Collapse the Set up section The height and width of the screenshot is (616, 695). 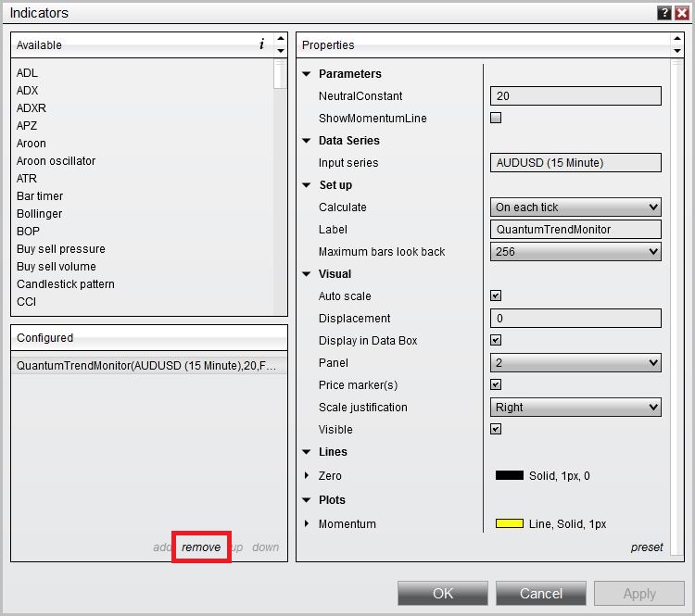click(x=307, y=185)
